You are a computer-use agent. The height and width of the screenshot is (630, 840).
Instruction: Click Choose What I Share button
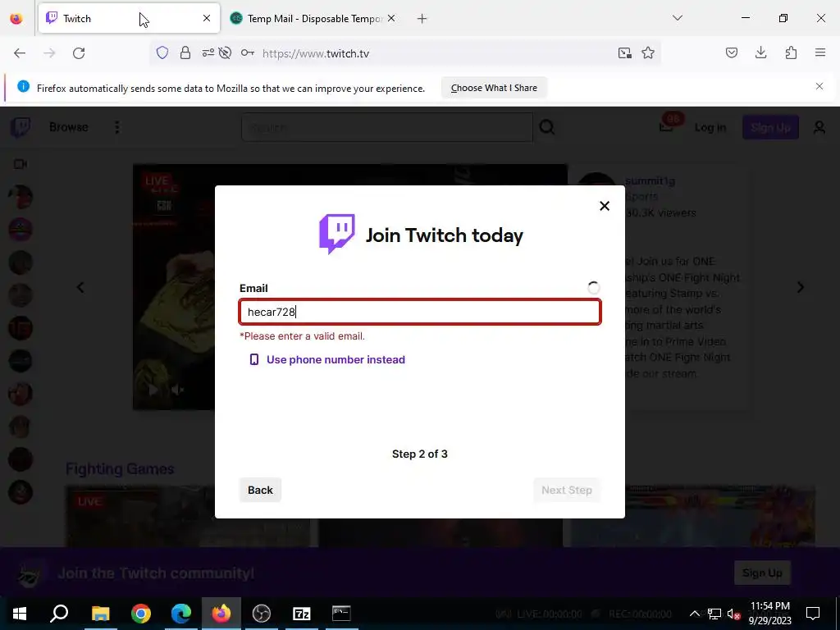[x=494, y=88]
